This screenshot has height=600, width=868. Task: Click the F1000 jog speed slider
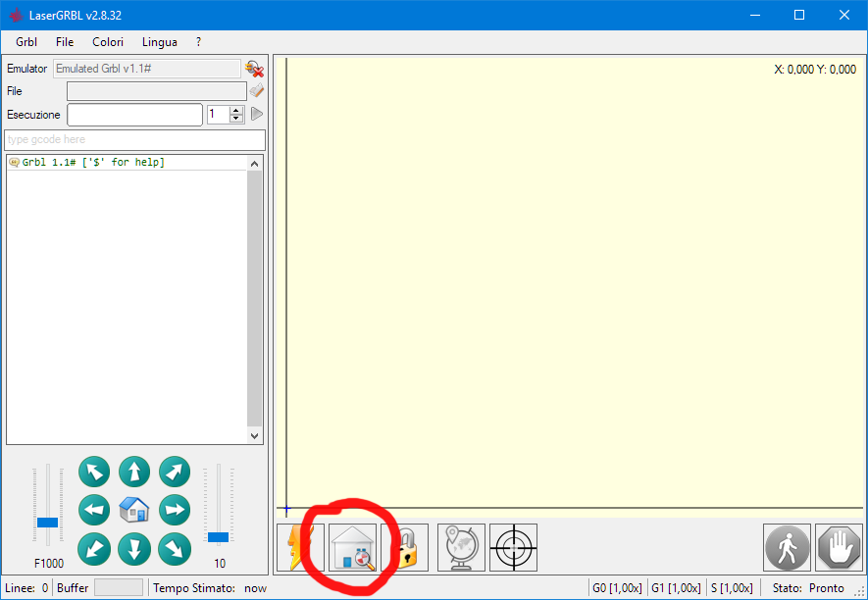click(47, 522)
